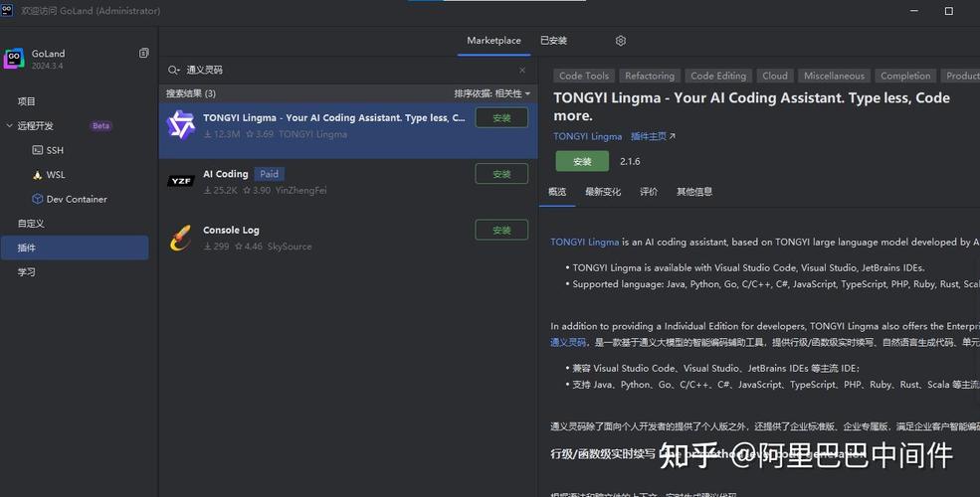Select 项目 in the sidebar
The image size is (980, 497).
[x=26, y=101]
